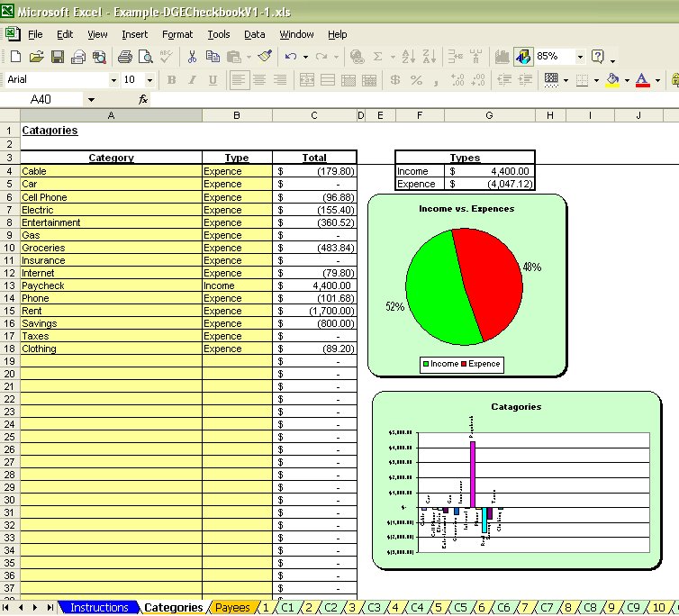
Task: Open Print Preview
Action: 146,57
